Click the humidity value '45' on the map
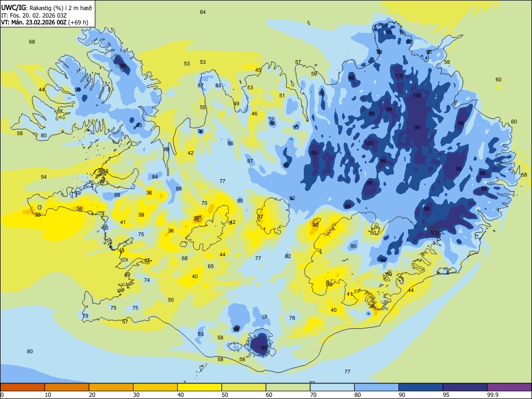The width and height of the screenshot is (532, 399). point(258,70)
